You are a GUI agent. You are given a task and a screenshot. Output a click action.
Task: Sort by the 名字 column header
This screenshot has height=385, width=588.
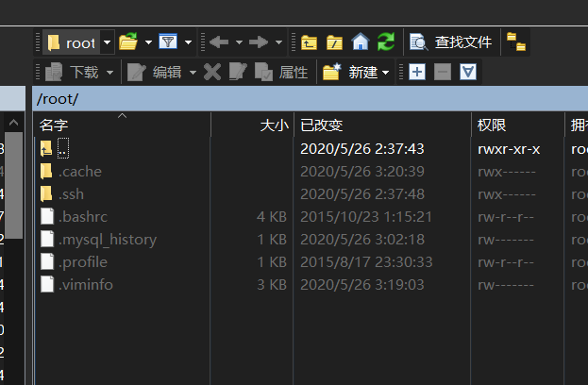(x=122, y=125)
